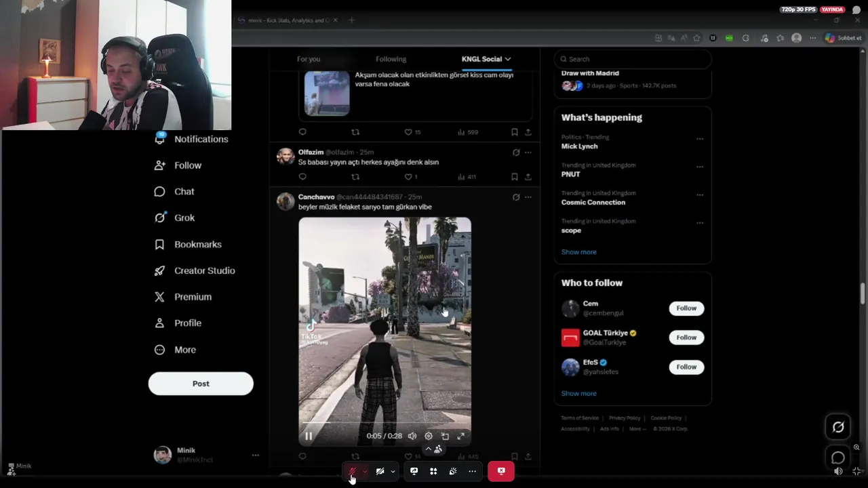
Task: Switch to the For you tab
Action: click(x=309, y=59)
